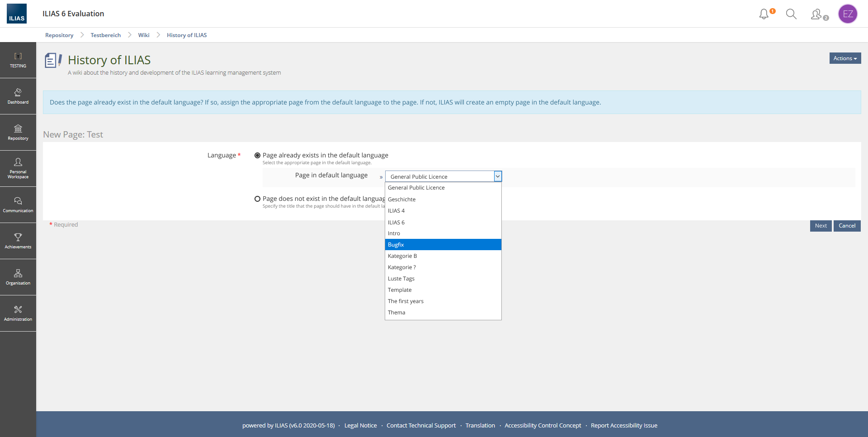
Task: Open Personal Workspace in the sidebar
Action: click(x=18, y=168)
